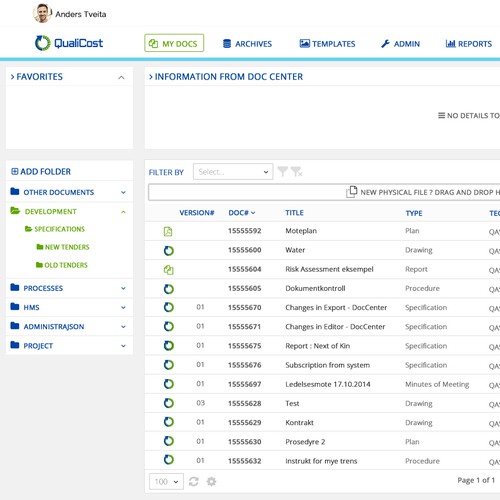Open the 100 rows-per-page dropdown
Image resolution: width=500 pixels, height=500 pixels.
166,481
